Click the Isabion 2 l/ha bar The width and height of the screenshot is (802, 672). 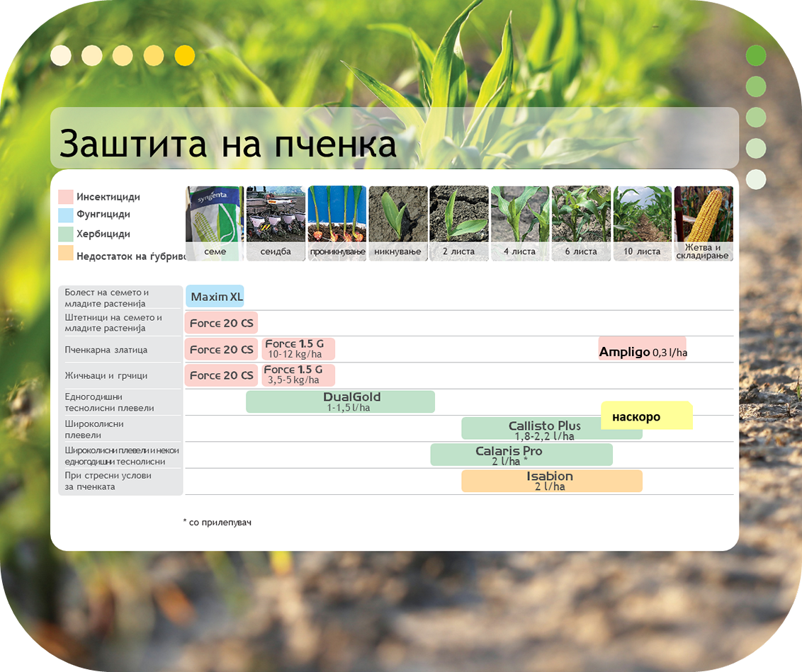(x=552, y=481)
